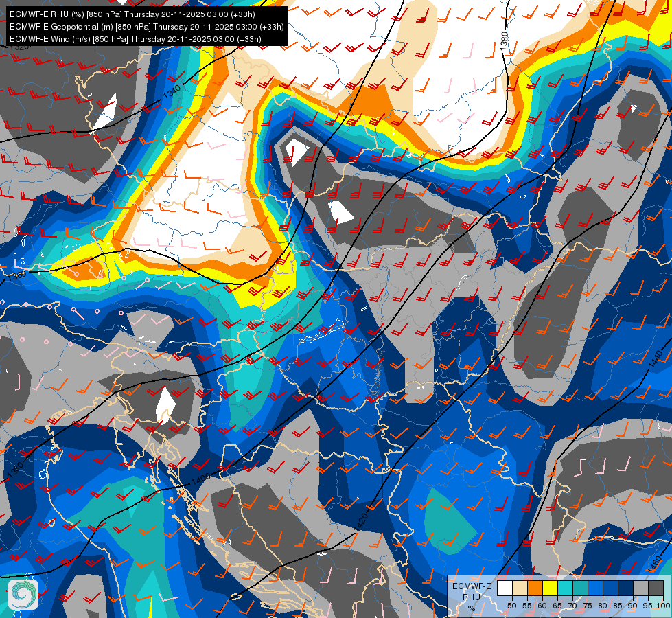
Task: Click the swirl logo icon
Action: 23,594
